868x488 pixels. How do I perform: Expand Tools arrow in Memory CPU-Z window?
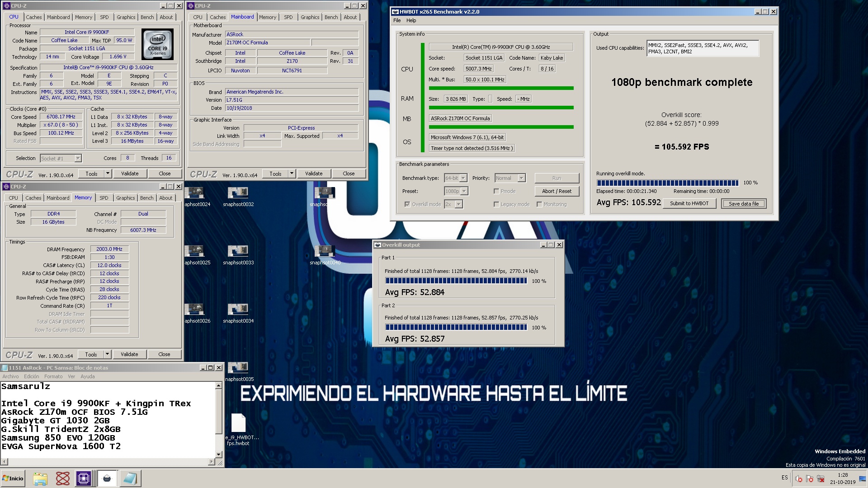pyautogui.click(x=107, y=354)
